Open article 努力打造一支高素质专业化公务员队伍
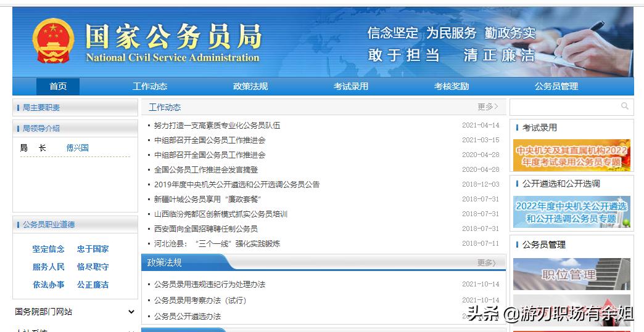The height and width of the screenshot is (332, 644). (217, 126)
